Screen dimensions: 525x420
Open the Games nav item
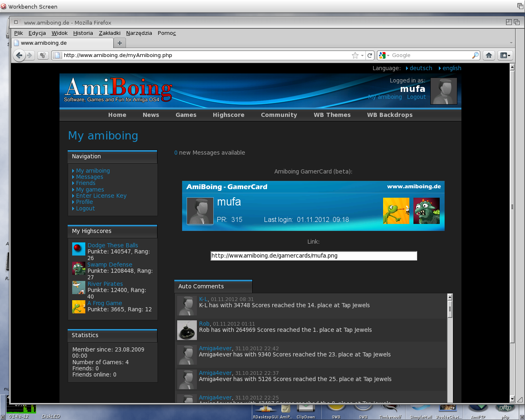tap(186, 115)
